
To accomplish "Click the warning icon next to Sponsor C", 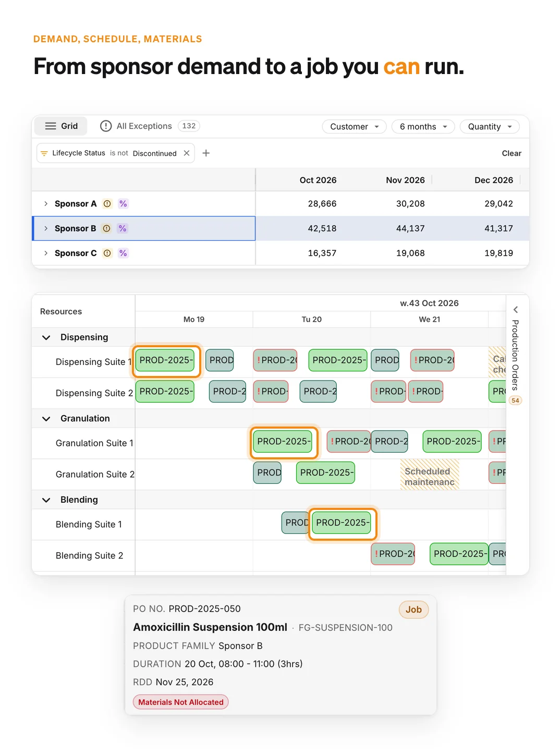I will click(107, 253).
